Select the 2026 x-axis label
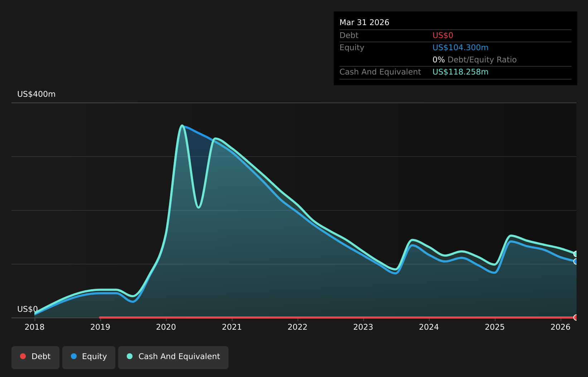 pyautogui.click(x=560, y=327)
